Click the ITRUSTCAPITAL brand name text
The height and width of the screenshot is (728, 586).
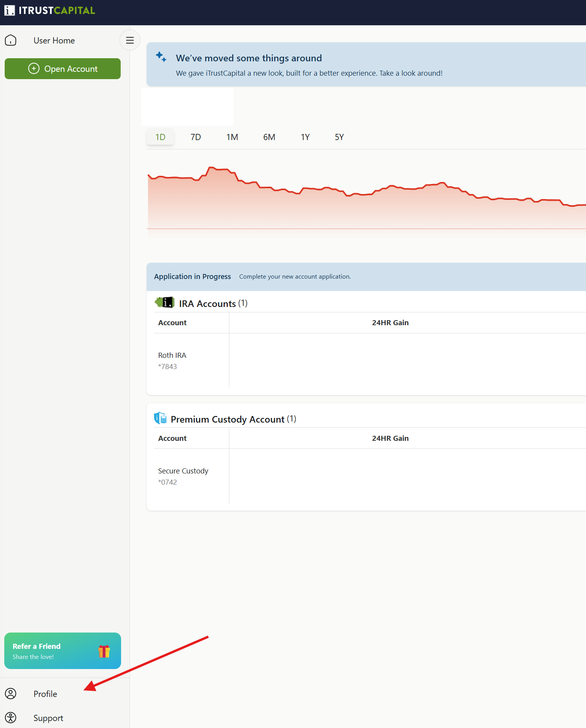coord(57,10)
